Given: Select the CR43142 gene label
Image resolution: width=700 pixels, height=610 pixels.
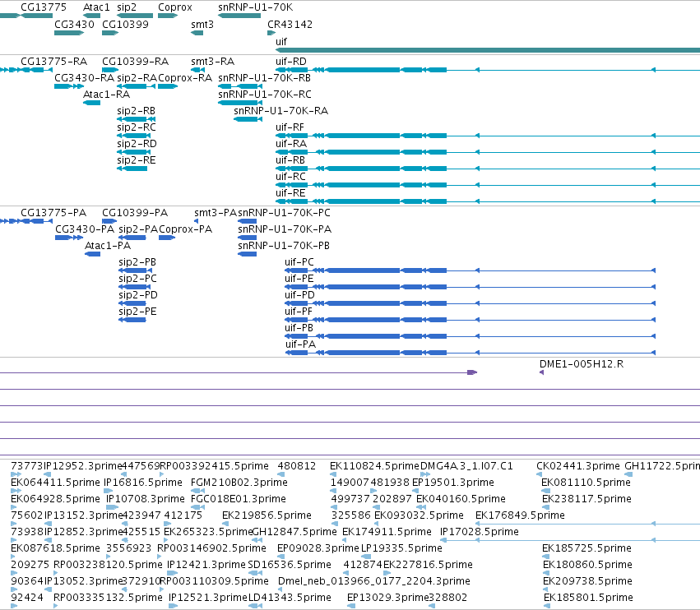Looking at the screenshot, I should (x=290, y=24).
